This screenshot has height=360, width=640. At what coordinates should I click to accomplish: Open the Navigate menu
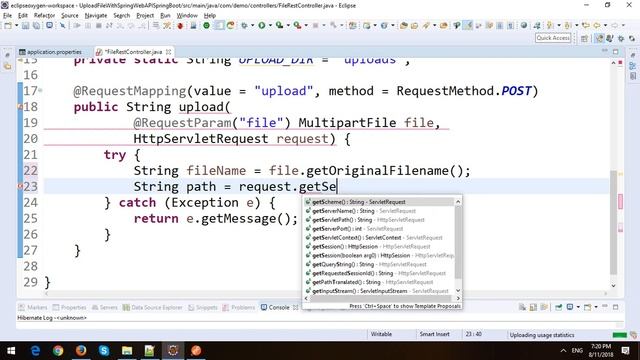click(96, 16)
